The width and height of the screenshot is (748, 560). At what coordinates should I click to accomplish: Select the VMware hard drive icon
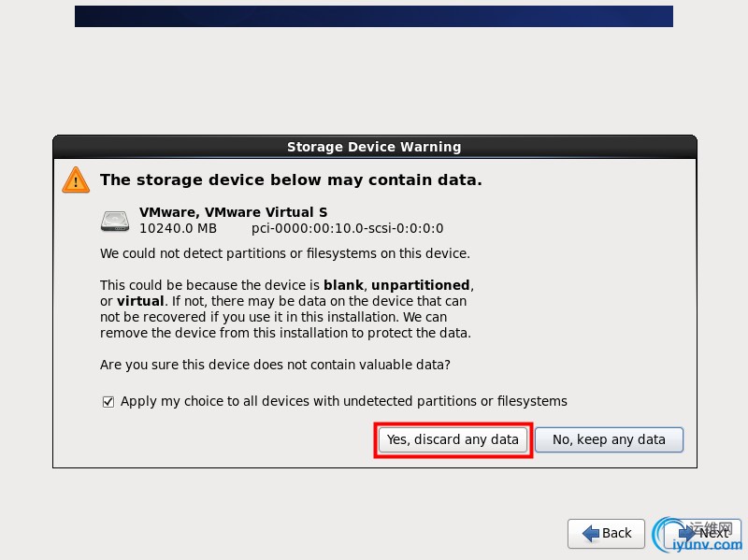point(115,221)
